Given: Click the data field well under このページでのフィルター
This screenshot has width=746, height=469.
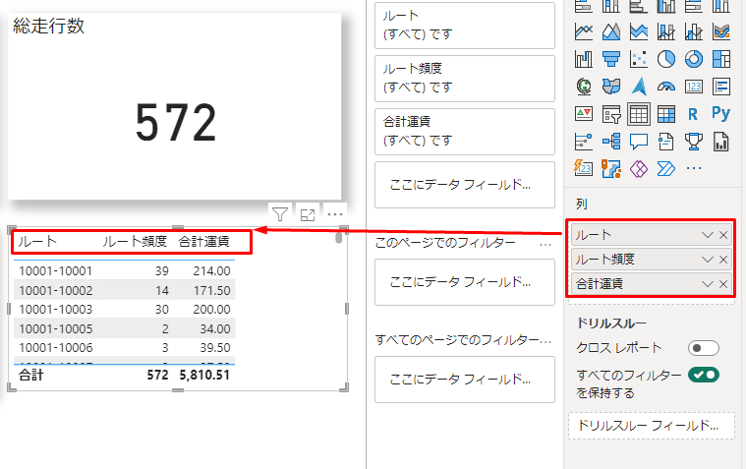Looking at the screenshot, I should pyautogui.click(x=464, y=282).
